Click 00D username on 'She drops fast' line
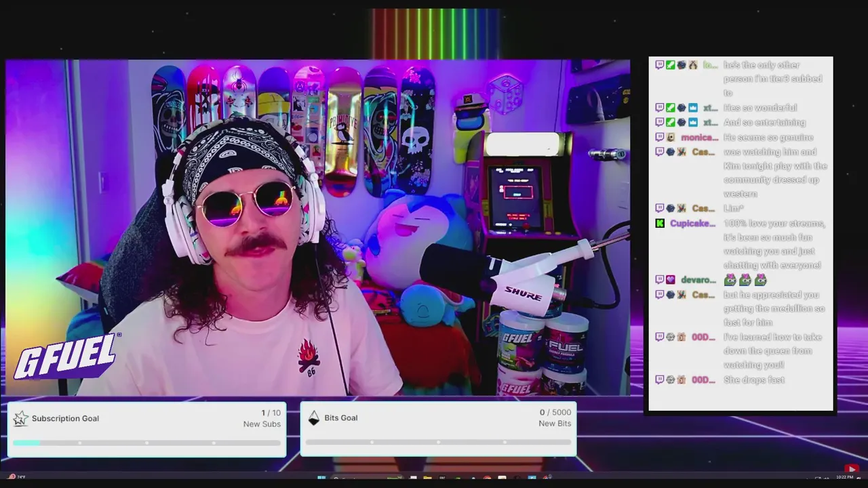Screen dimensions: 868x488 [x=703, y=380]
